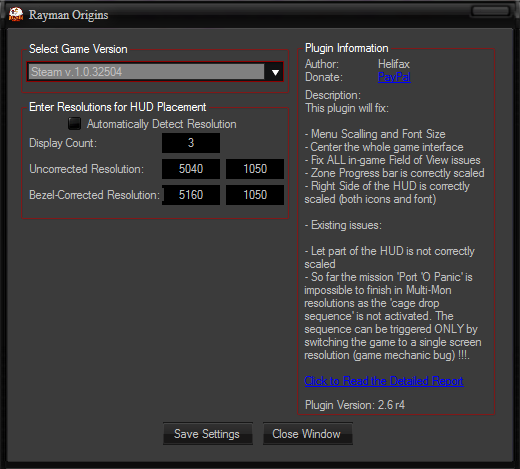Viewport: 520px width, 469px height.
Task: Open the PayPal donate link
Action: 394,77
